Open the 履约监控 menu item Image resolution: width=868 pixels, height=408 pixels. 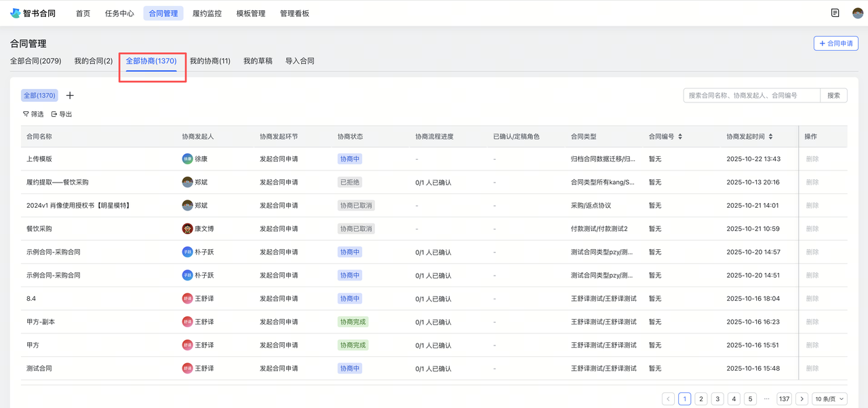coord(205,12)
